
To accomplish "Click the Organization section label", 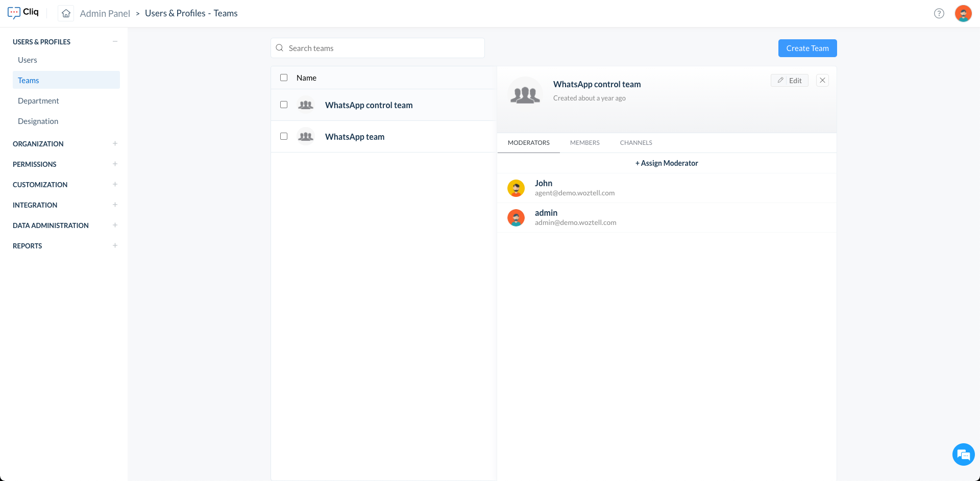I will coord(38,144).
